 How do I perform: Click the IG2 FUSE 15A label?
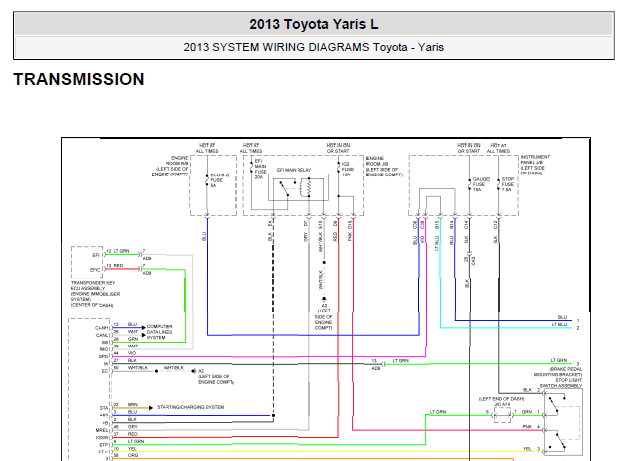(346, 169)
